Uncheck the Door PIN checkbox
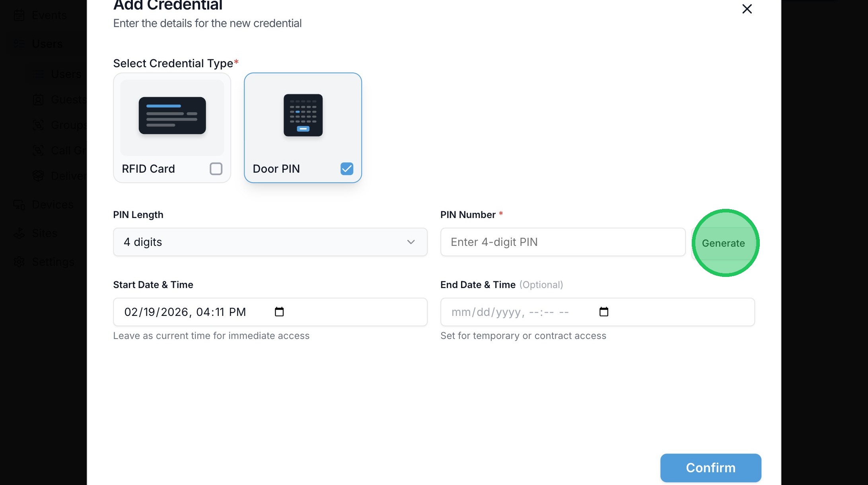 (347, 169)
